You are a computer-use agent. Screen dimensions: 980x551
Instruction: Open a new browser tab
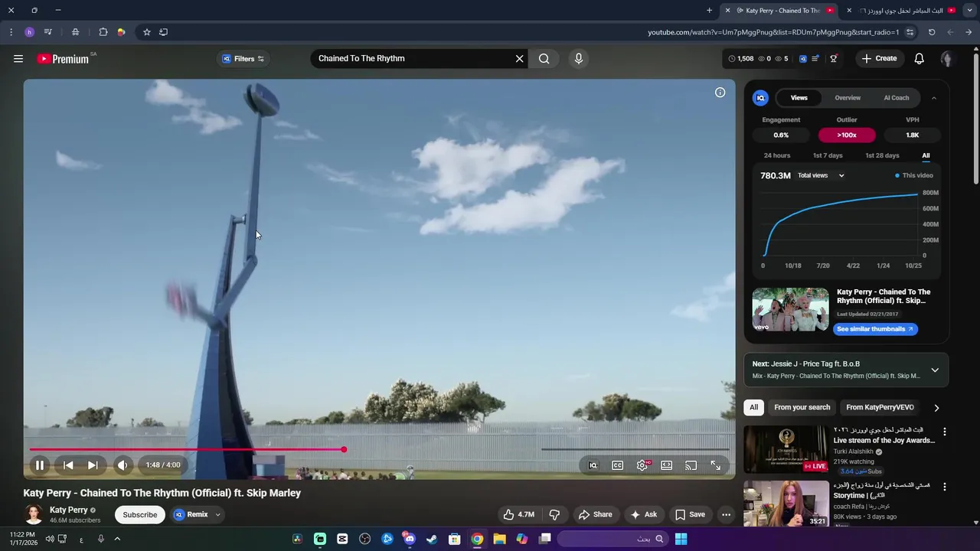(x=709, y=11)
